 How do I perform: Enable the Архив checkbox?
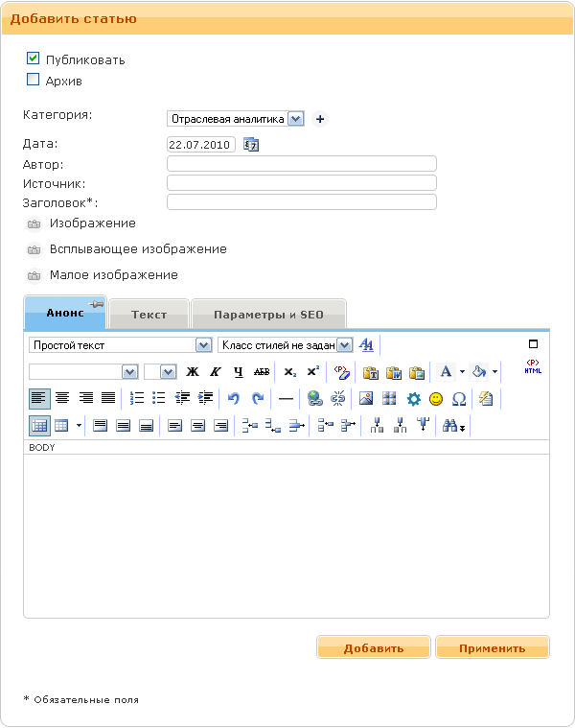34,81
